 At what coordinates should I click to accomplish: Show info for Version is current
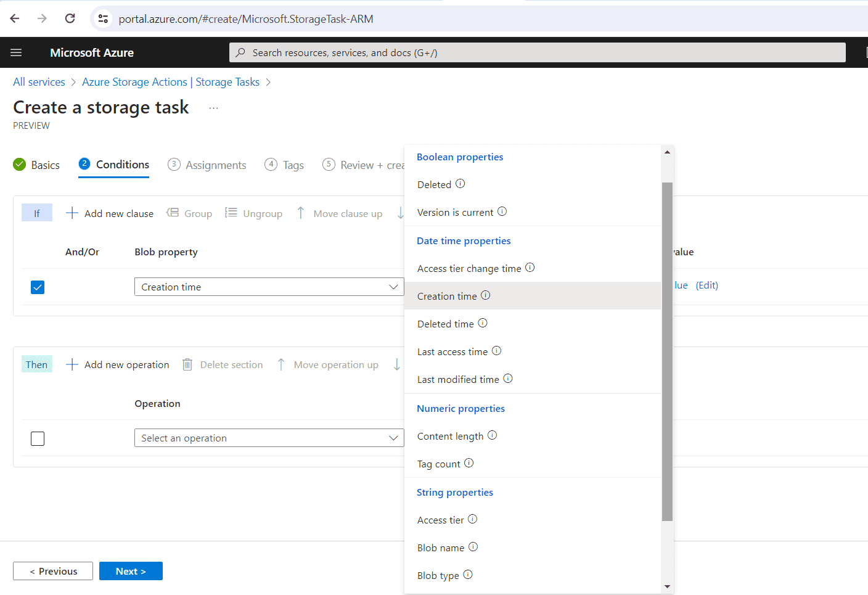click(502, 211)
